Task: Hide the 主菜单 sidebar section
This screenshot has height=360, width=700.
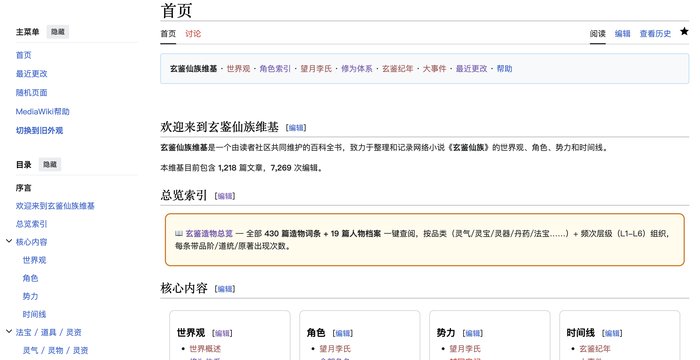Action: 58,32
